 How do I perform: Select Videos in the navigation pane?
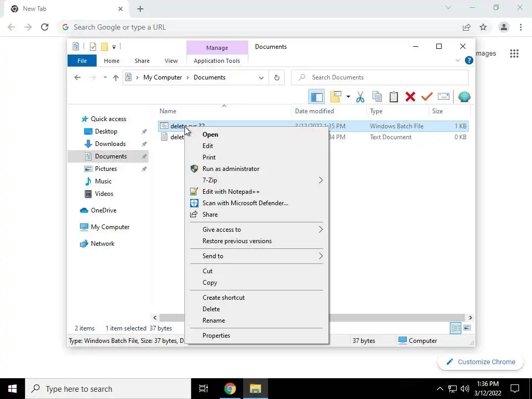pos(103,194)
